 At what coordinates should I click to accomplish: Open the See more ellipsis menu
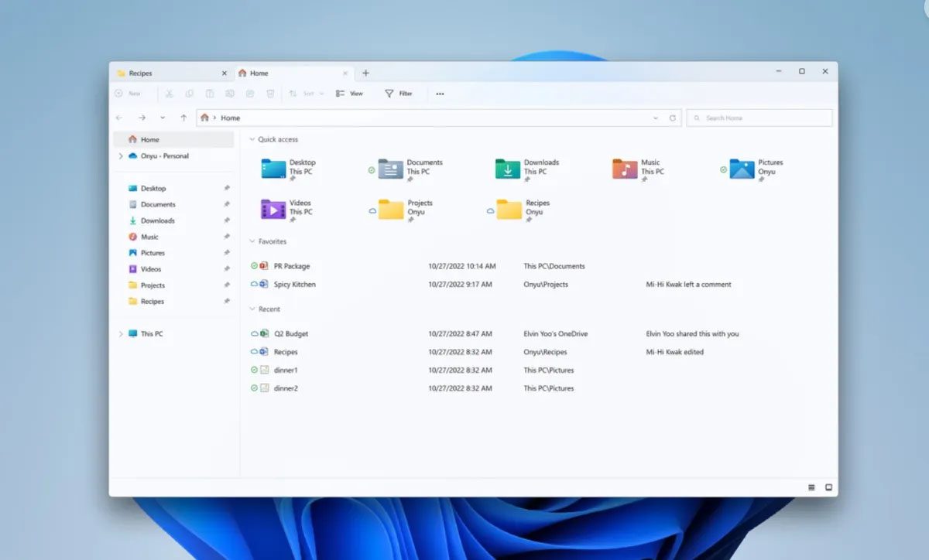coord(440,93)
